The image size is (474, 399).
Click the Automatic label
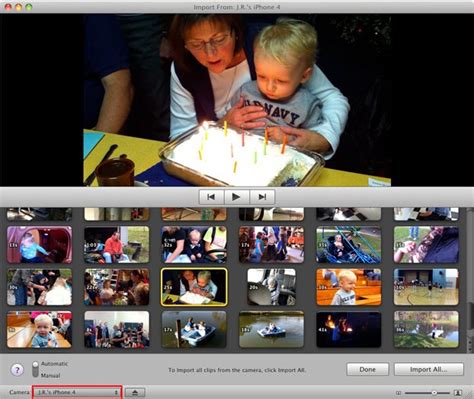(54, 364)
